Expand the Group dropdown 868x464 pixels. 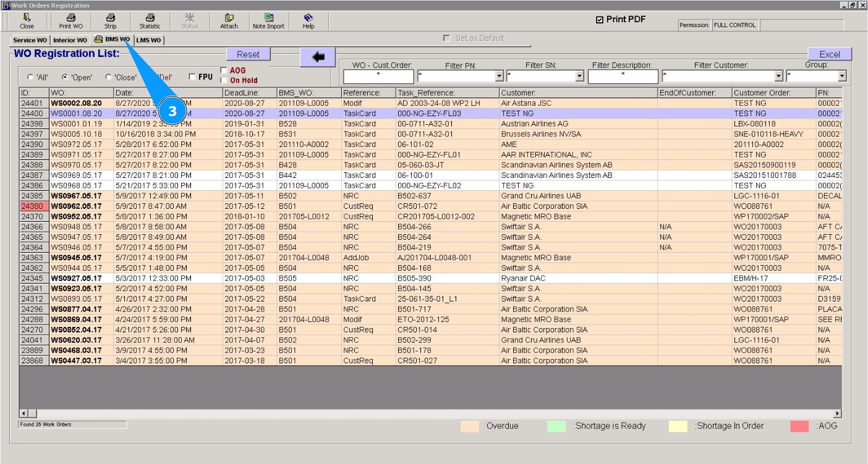point(842,77)
